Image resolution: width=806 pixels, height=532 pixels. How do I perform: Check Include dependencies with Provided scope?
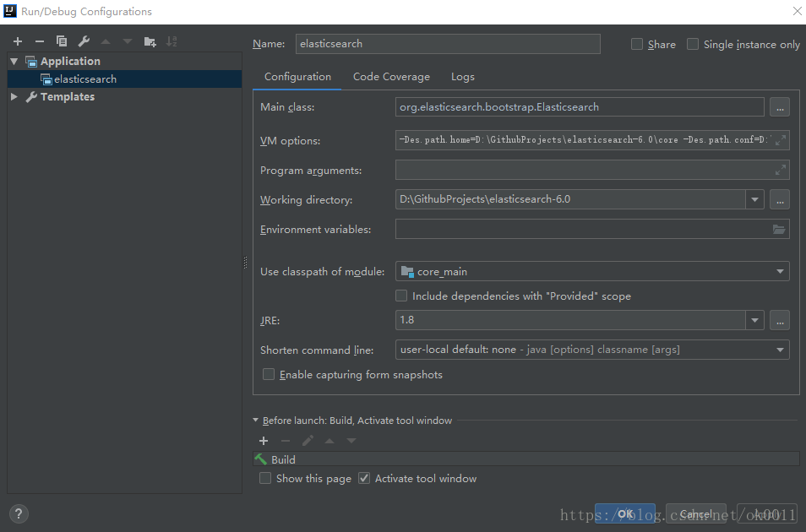401,296
